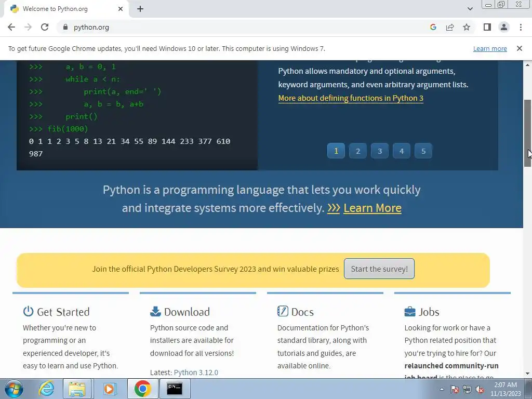Click the Start the survey! button
532x399 pixels.
379,269
